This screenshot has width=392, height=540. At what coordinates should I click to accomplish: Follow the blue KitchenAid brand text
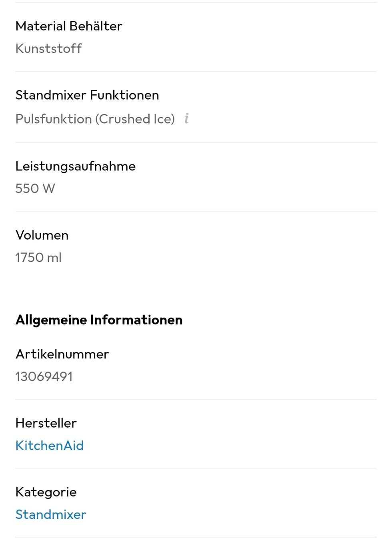click(x=50, y=445)
